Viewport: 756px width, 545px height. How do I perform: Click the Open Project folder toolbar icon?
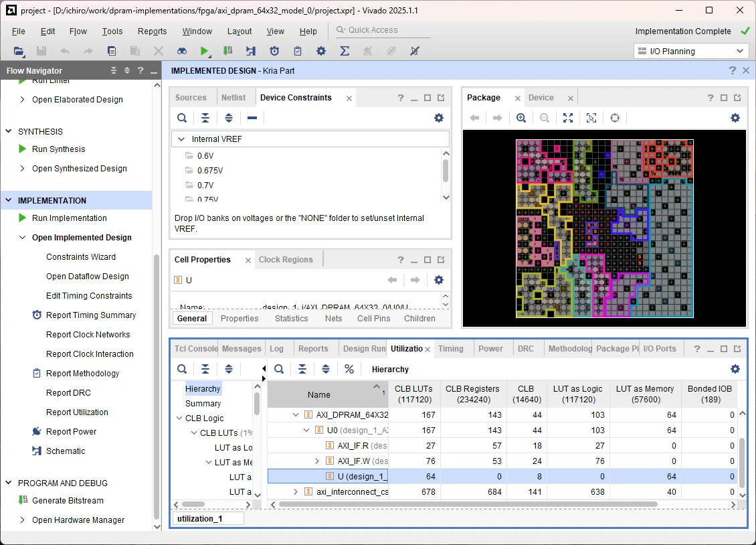(x=18, y=51)
